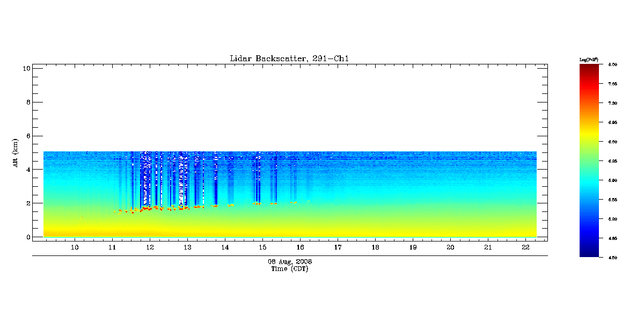
Task: Click the x-axis tick label '21'
Action: click(488, 247)
